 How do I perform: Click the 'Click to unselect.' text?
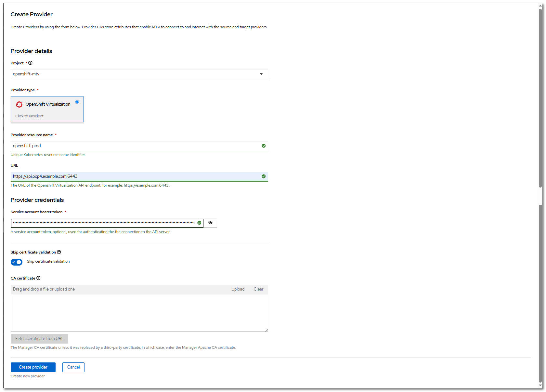tap(30, 116)
